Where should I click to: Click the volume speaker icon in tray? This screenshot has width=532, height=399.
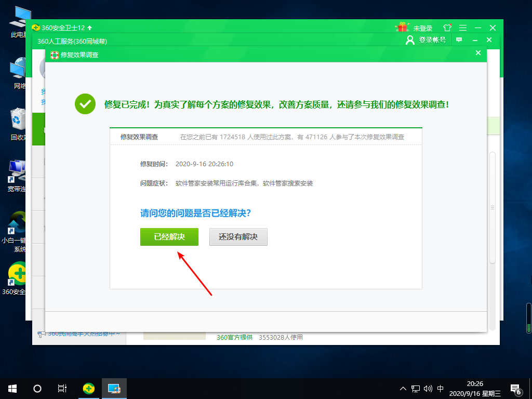point(428,389)
